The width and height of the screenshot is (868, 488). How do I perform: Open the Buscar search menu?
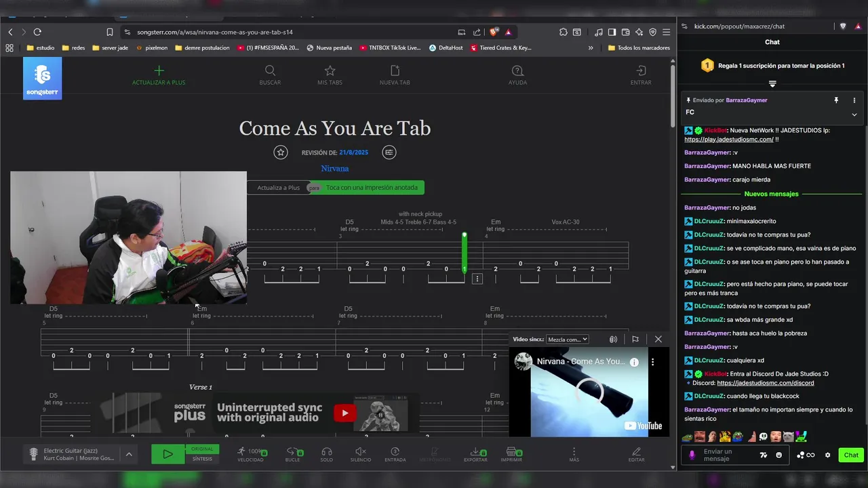(270, 75)
